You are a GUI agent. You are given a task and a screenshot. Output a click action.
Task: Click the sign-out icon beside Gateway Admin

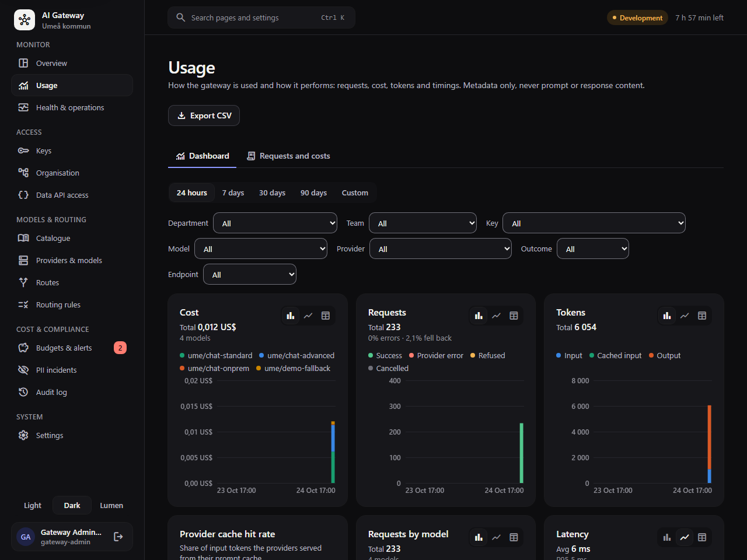click(118, 537)
